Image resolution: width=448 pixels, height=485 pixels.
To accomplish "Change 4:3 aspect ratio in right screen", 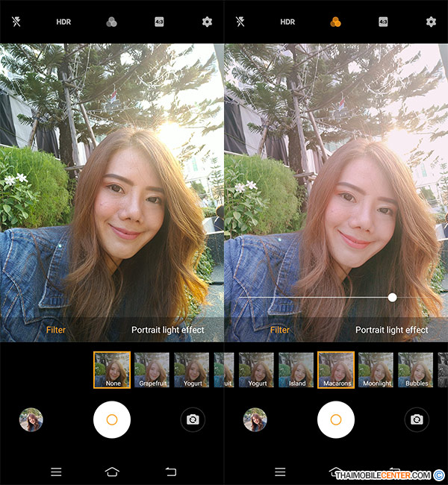I will [x=383, y=22].
